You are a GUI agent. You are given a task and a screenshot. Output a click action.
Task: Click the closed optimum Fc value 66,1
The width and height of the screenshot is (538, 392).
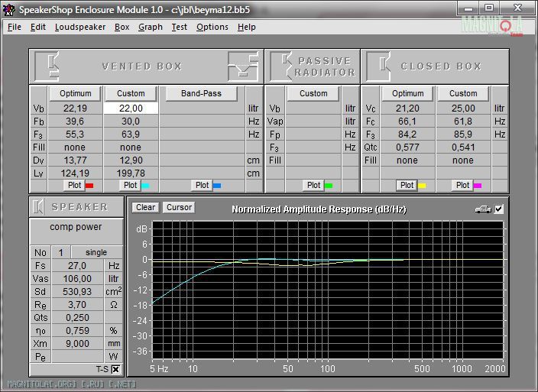407,121
